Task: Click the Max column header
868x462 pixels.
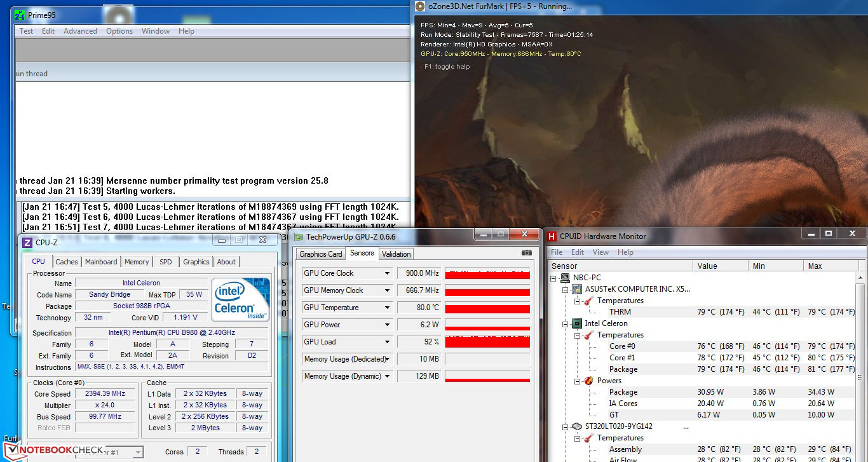Action: coord(831,266)
